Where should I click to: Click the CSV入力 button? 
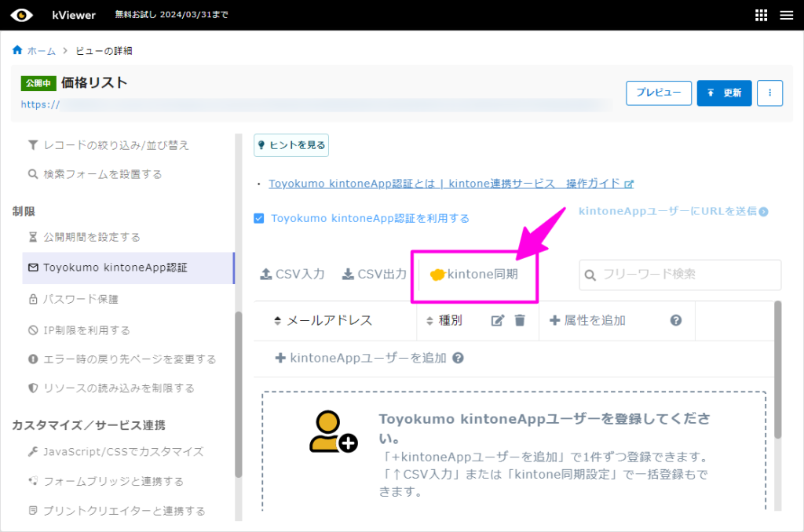292,274
